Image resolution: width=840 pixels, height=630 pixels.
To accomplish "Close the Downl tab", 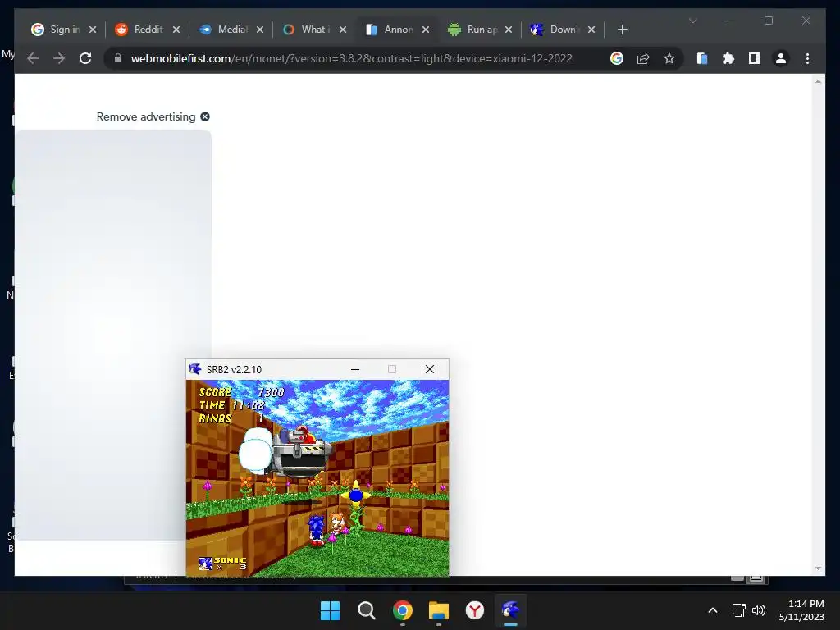I will (591, 30).
